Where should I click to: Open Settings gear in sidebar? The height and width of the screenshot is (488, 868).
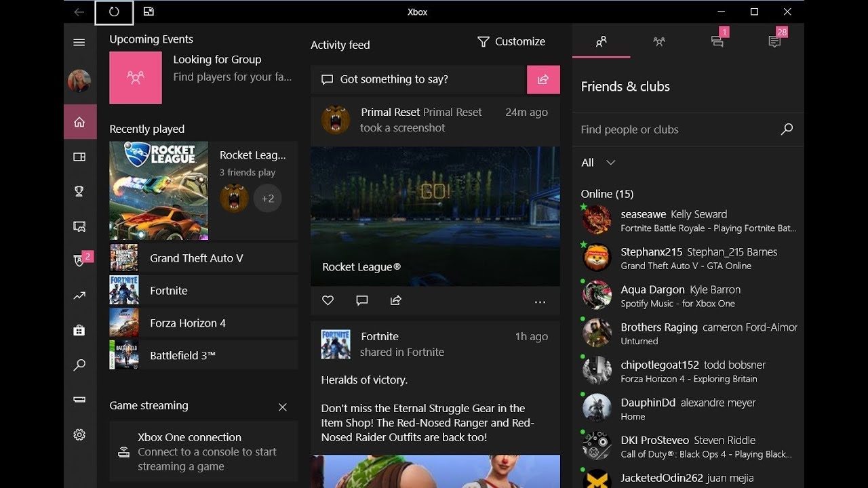pyautogui.click(x=79, y=434)
